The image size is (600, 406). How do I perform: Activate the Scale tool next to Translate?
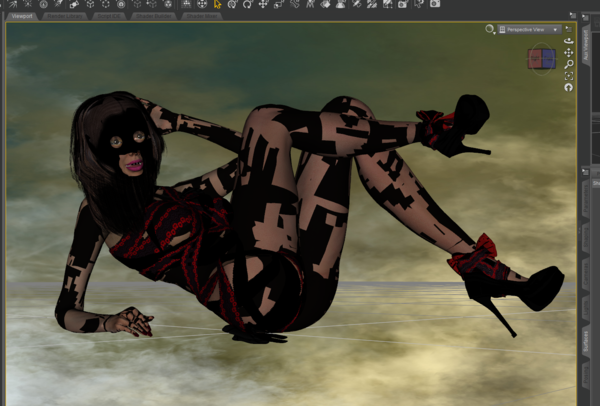click(x=279, y=4)
